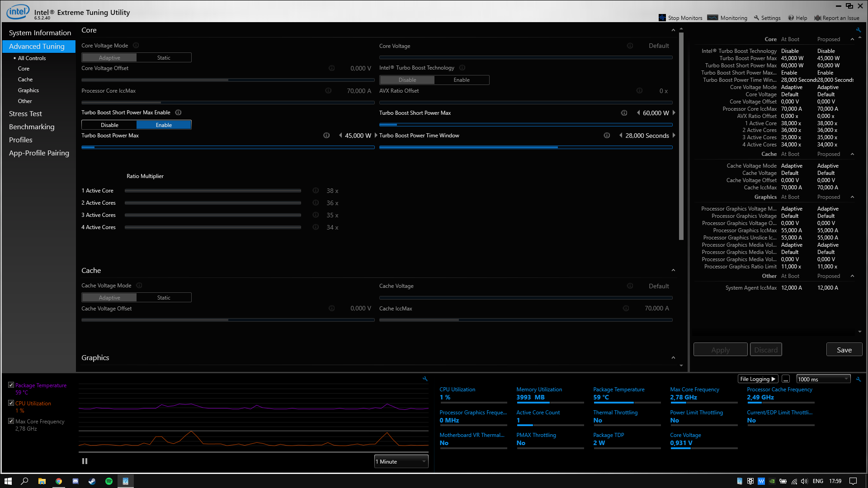Uncheck CPU Utilization graph checkbox
This screenshot has width=868, height=488.
[11, 403]
